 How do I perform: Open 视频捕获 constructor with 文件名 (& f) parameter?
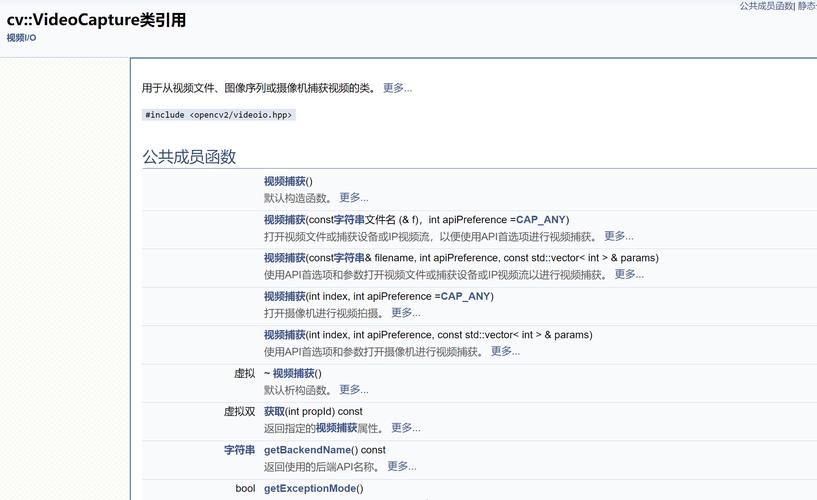284,220
